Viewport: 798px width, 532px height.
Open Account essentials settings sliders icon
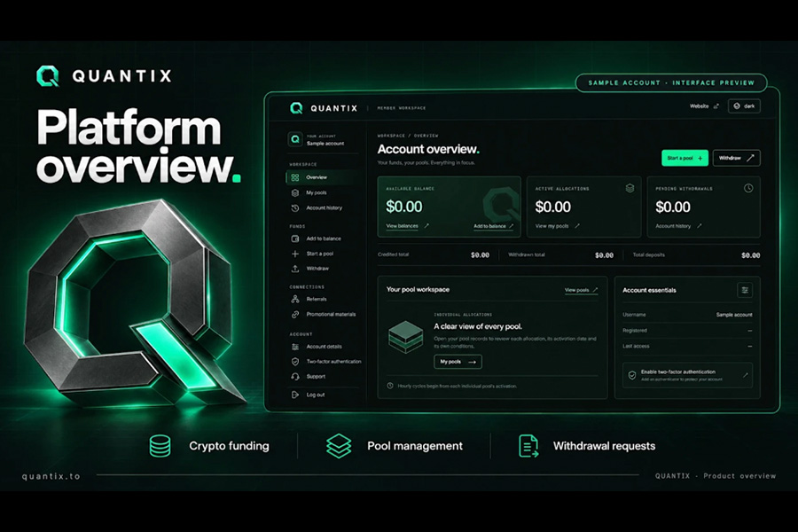pos(745,290)
